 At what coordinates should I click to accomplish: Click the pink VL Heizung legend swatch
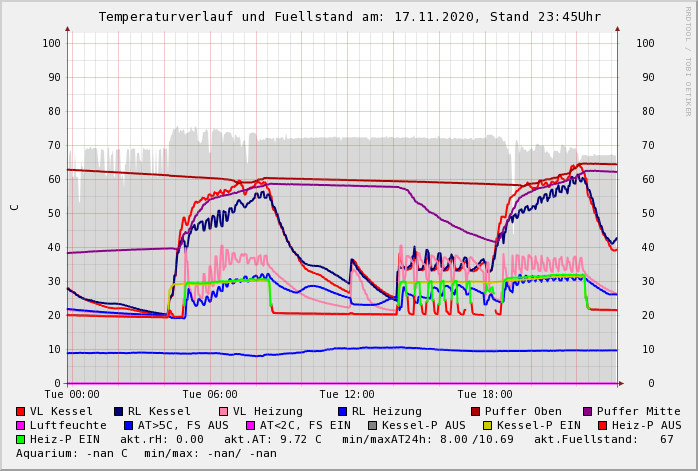(x=223, y=411)
